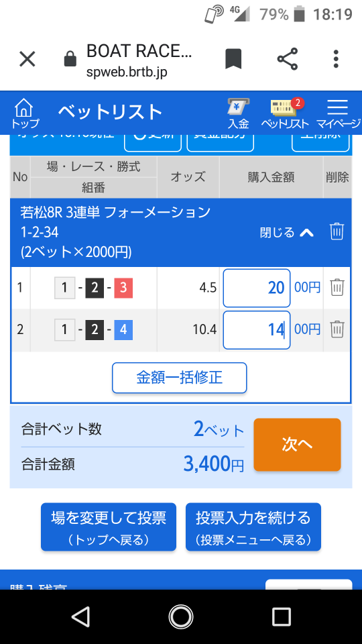Open the browser three-dot overflow menu

336,59
